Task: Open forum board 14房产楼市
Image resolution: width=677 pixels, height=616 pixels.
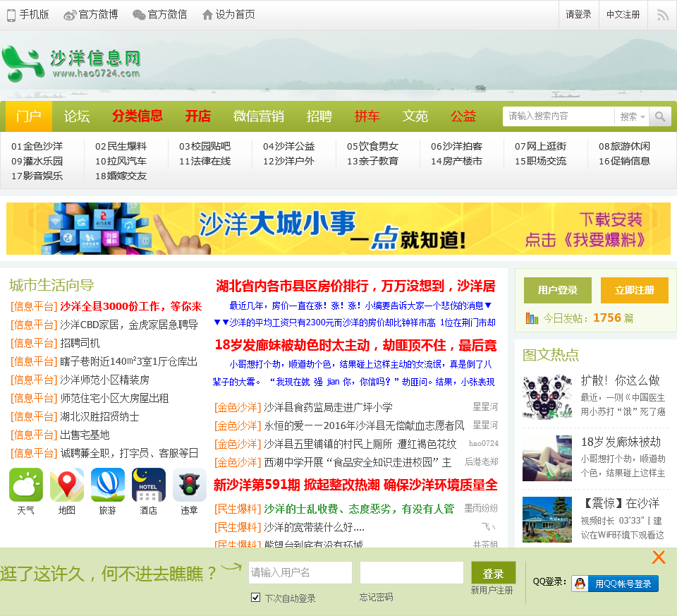Action: pyautogui.click(x=457, y=161)
